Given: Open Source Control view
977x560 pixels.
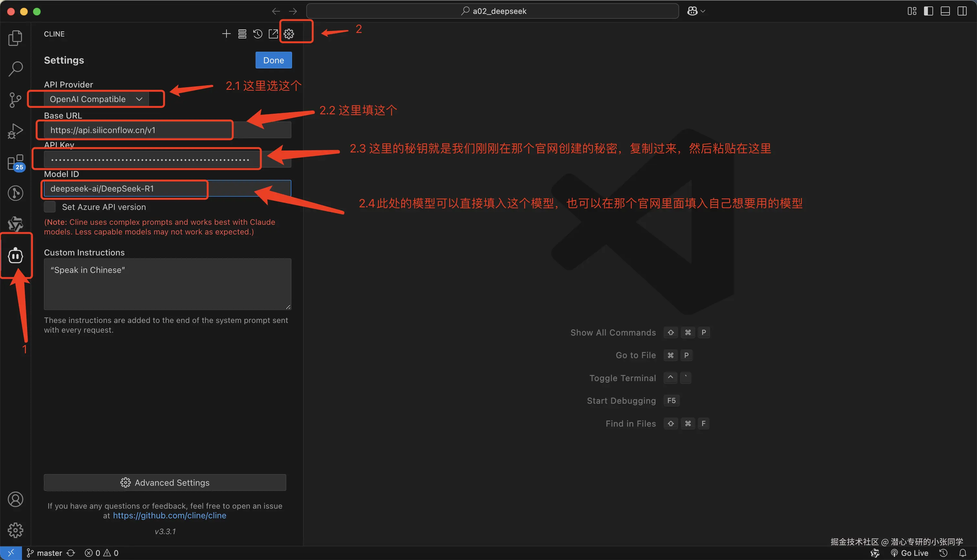Looking at the screenshot, I should [x=16, y=100].
